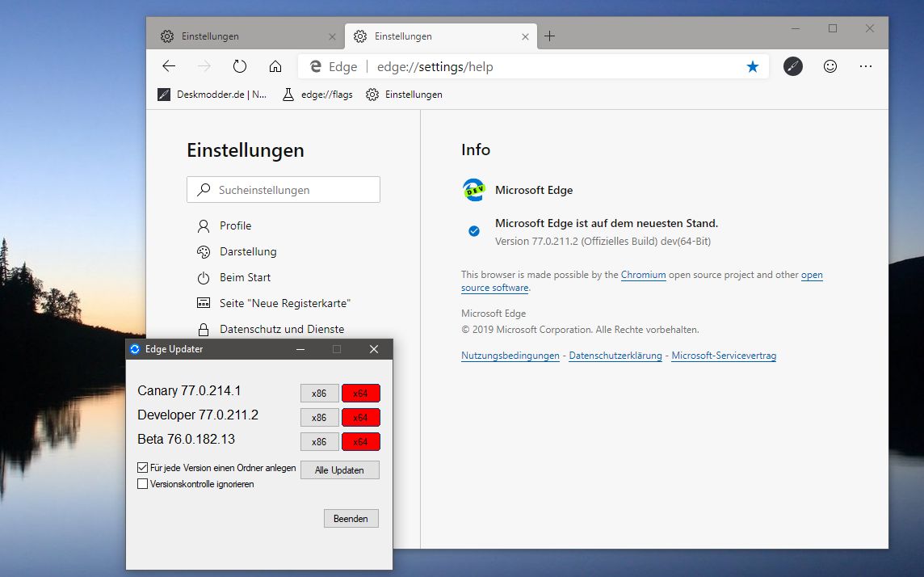Open the home page via house icon

(x=275, y=66)
